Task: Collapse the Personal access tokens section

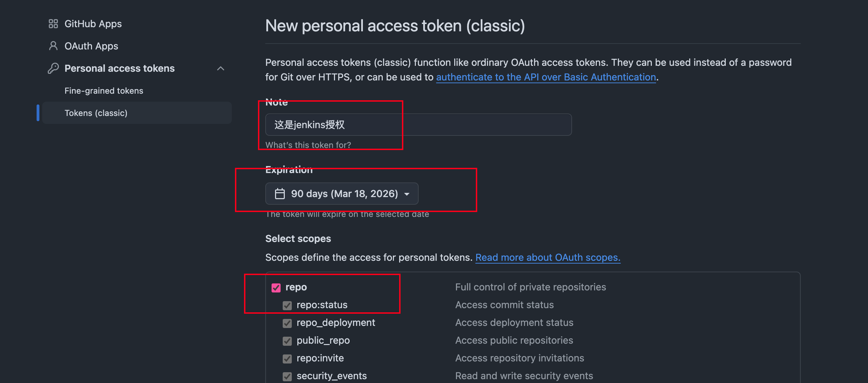Action: coord(221,69)
